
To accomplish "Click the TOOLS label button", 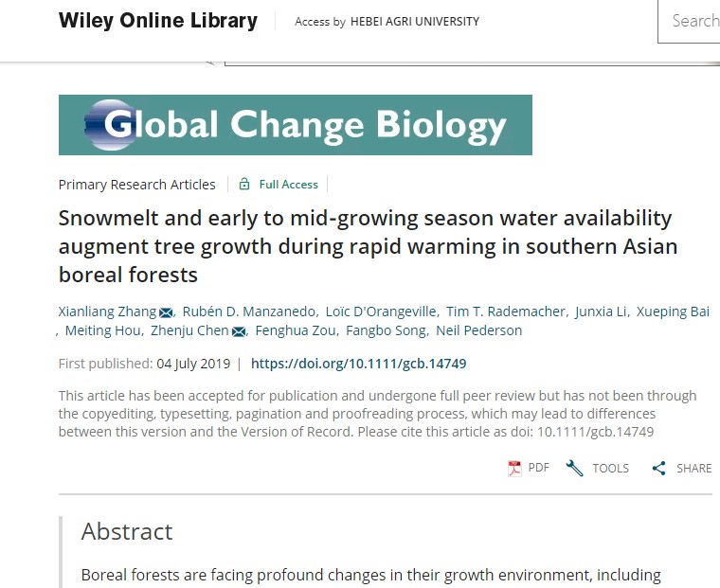I will coord(610,468).
